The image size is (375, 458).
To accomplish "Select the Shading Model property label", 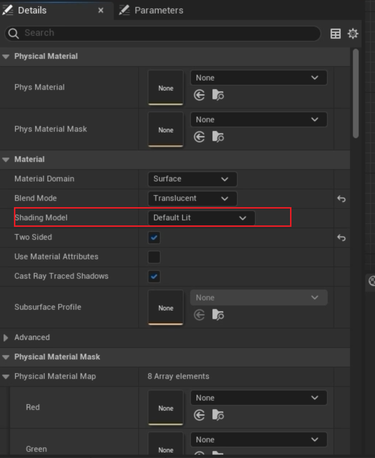I will (x=41, y=218).
